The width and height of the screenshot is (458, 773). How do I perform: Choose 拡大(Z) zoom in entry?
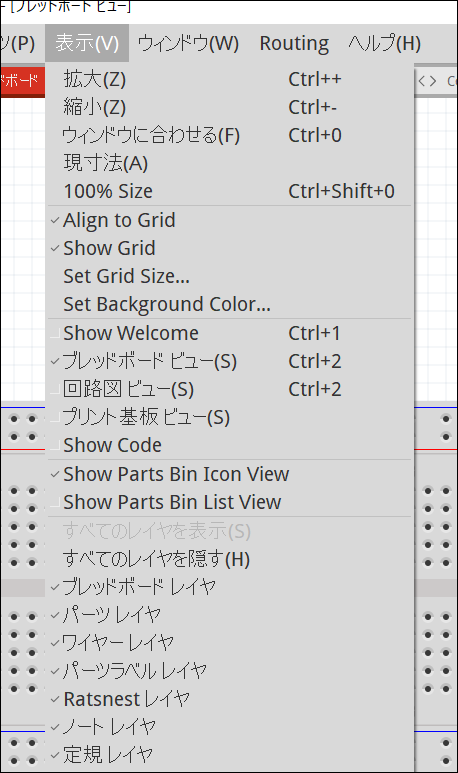click(229, 79)
